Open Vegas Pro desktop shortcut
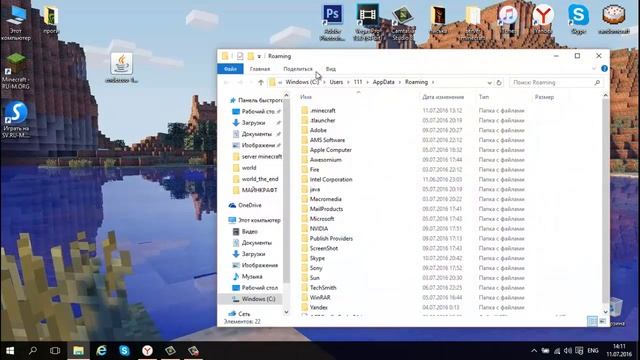 pos(367,22)
